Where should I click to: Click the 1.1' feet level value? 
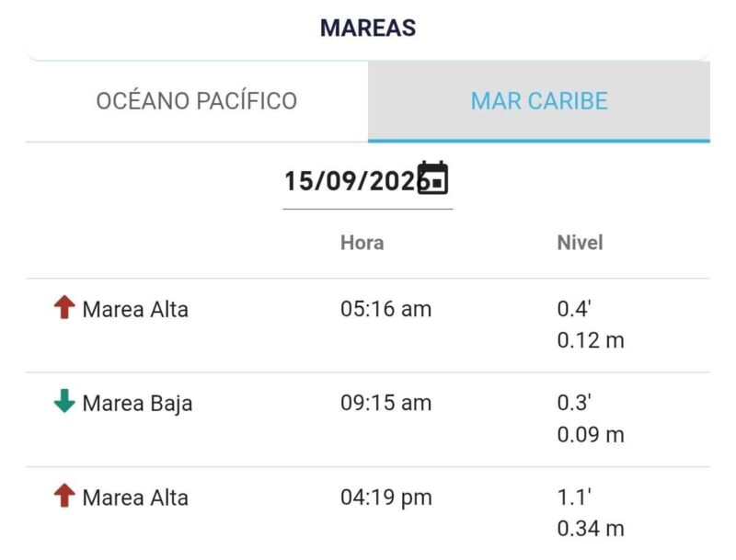pos(574,497)
